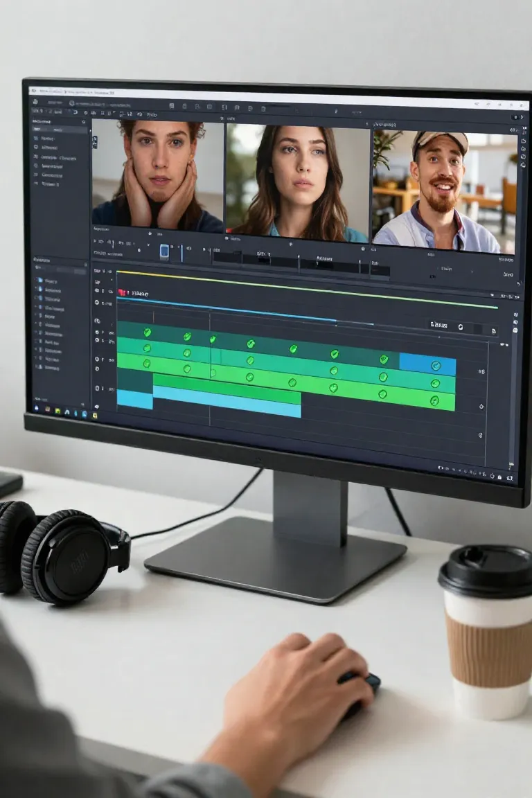Image resolution: width=532 pixels, height=798 pixels.
Task: Click the last icon in bottom-right status bar
Action: pyautogui.click(x=510, y=478)
